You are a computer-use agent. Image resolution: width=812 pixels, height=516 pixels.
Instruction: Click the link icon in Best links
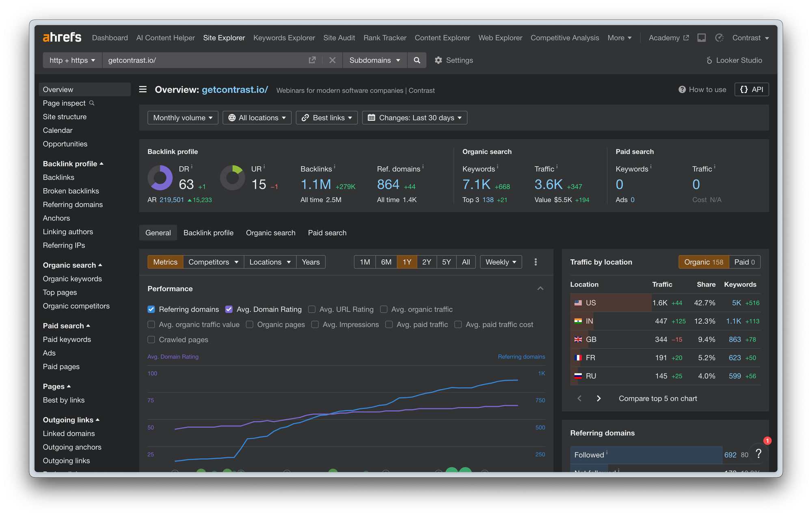point(305,118)
